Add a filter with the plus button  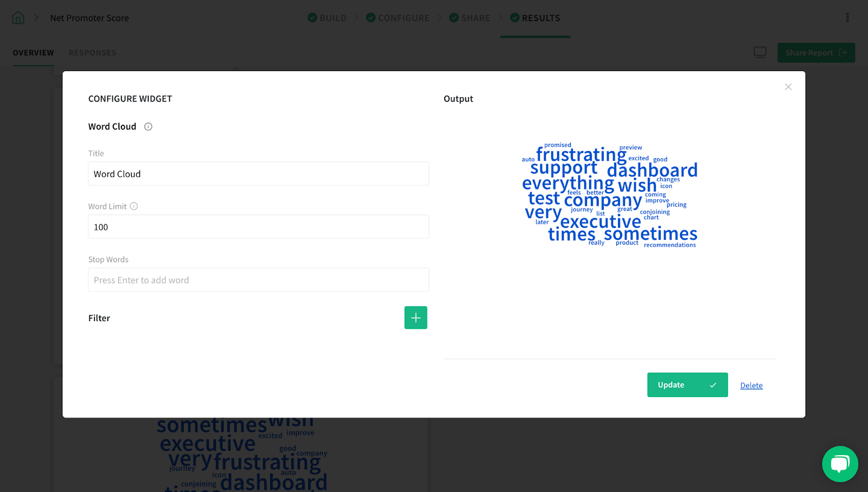tap(416, 317)
